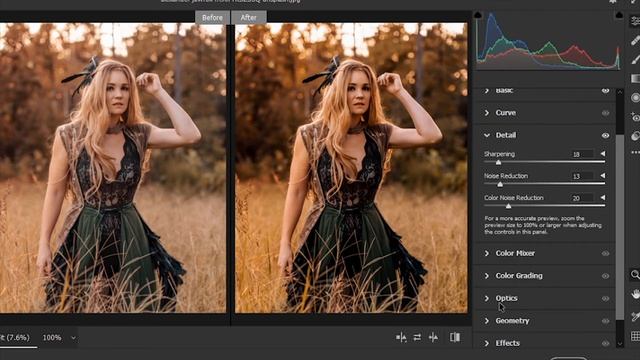Expand the Curve panel
640x360 pixels.
pyautogui.click(x=487, y=113)
